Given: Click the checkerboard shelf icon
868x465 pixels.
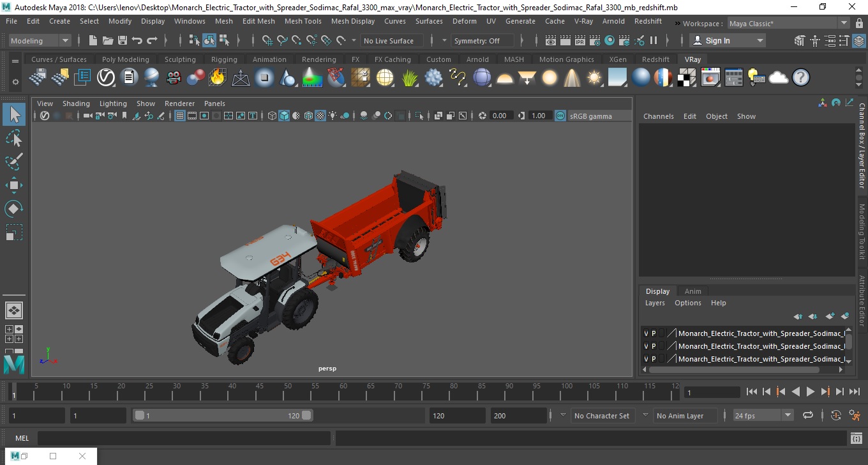Looking at the screenshot, I should 687,78.
